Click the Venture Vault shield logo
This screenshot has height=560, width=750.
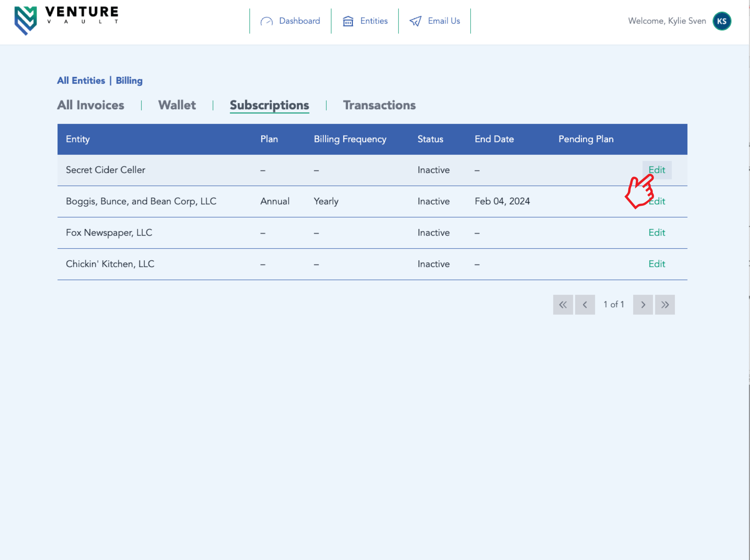(x=25, y=20)
